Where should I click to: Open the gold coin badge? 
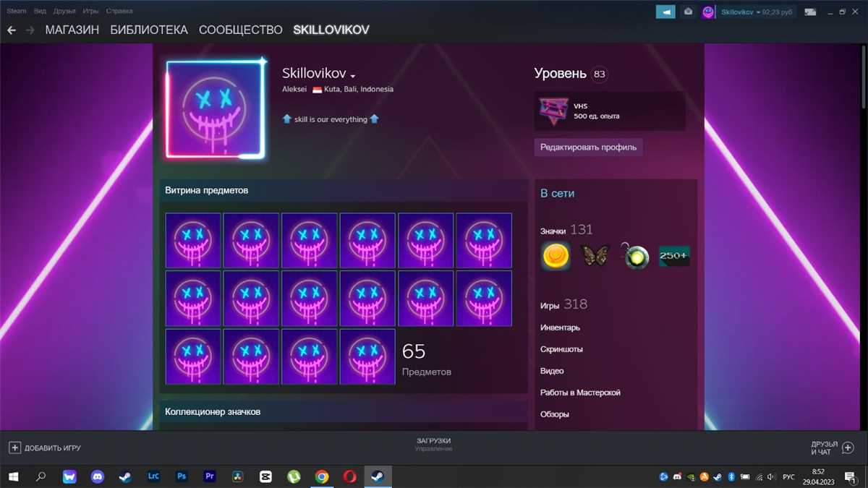coord(555,256)
